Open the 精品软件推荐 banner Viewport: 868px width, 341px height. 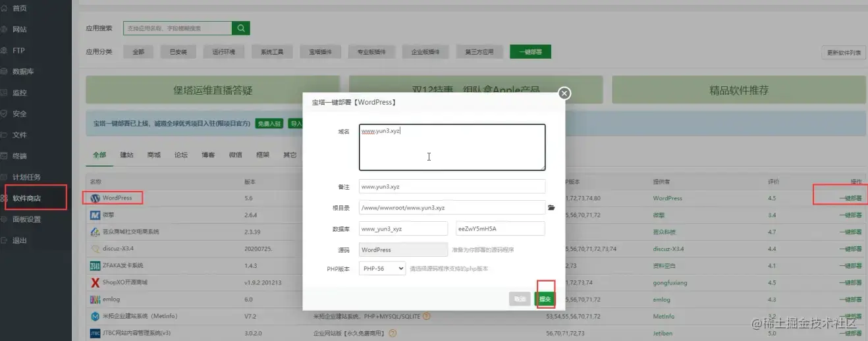[739, 90]
